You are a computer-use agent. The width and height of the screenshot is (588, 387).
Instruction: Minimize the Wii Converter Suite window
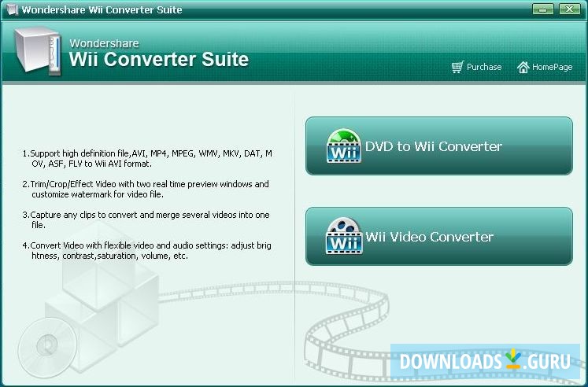coord(542,9)
